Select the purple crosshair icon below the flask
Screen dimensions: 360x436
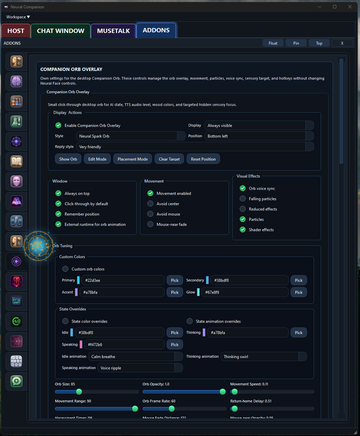(x=16, y=141)
